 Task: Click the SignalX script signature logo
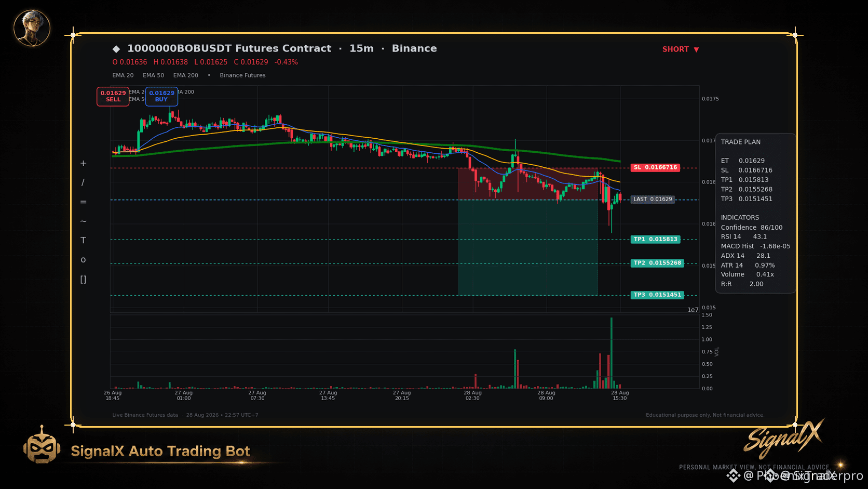coord(784,439)
